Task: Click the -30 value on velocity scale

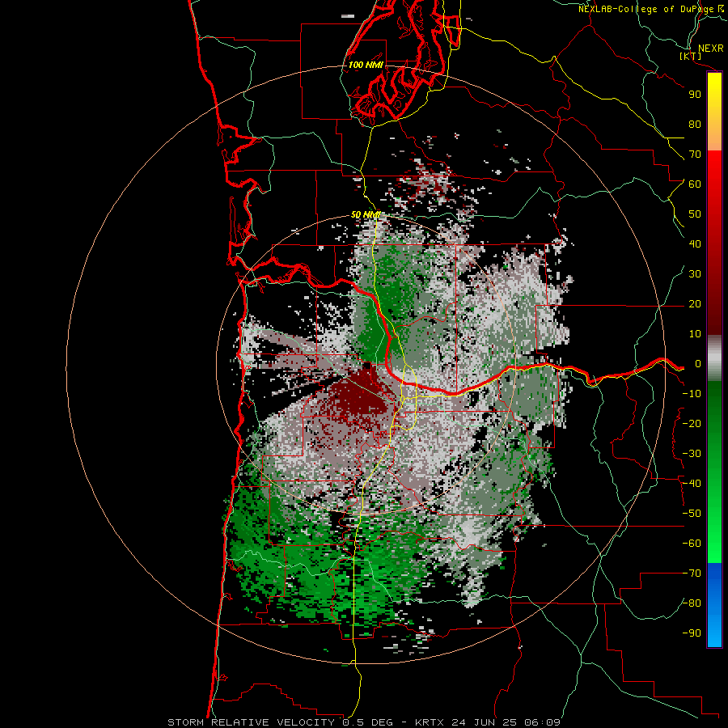Action: click(x=692, y=454)
